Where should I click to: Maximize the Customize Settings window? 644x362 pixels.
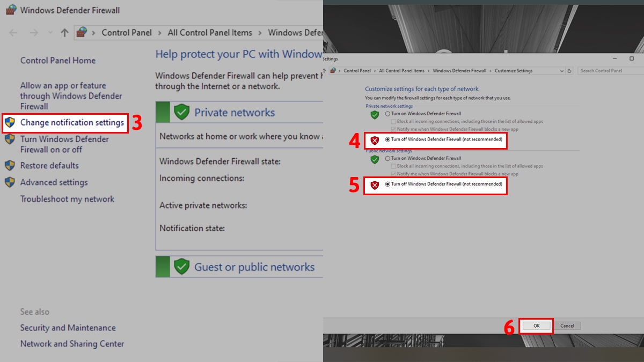pyautogui.click(x=632, y=58)
